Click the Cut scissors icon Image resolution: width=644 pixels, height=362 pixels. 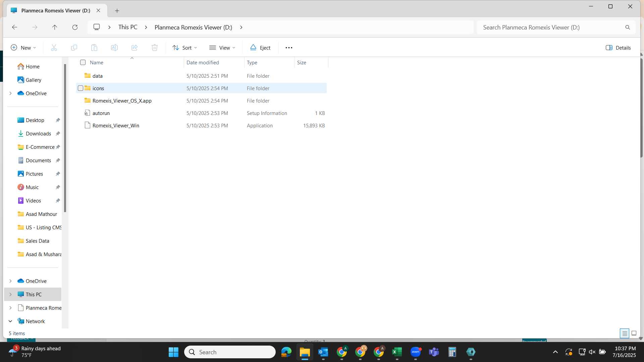54,48
